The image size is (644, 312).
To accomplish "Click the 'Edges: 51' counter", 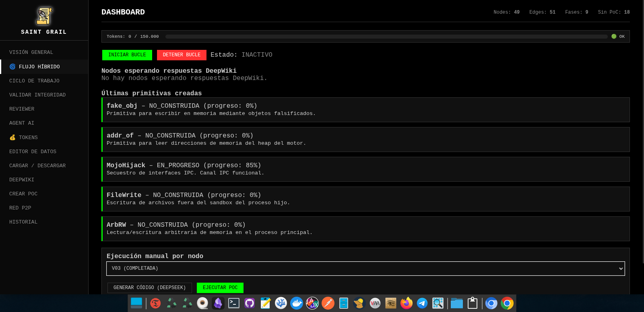I will (x=542, y=12).
